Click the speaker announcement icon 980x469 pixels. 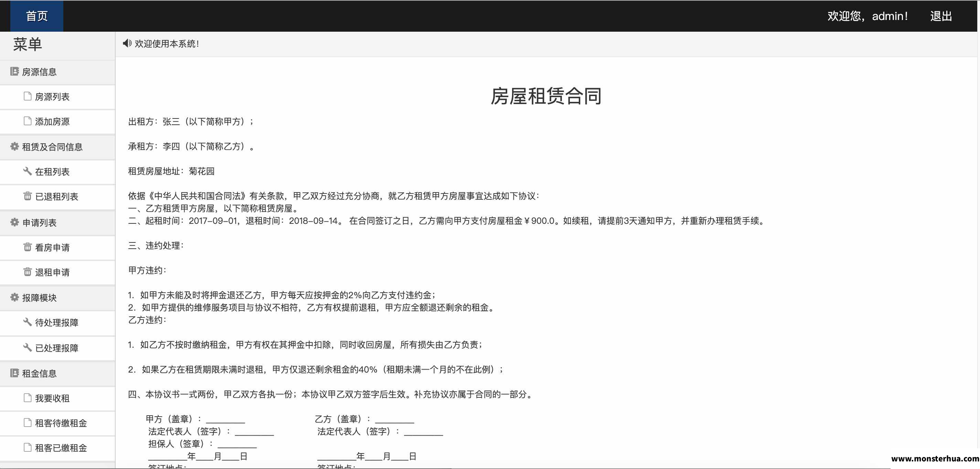127,43
